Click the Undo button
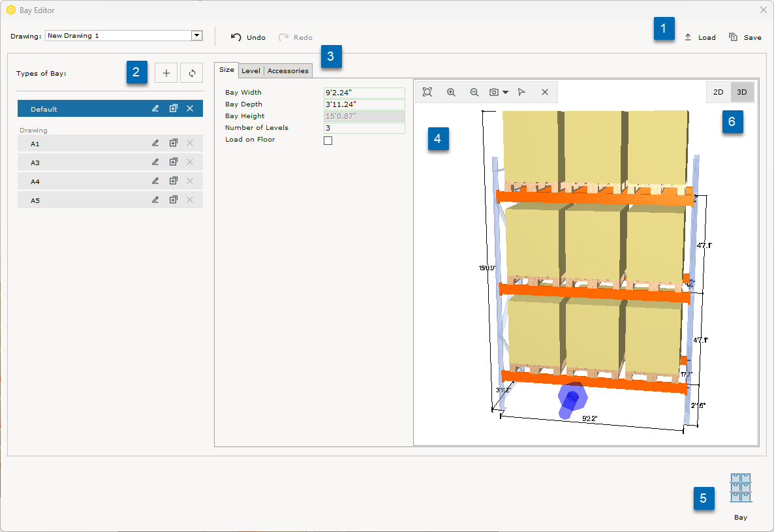 pyautogui.click(x=248, y=37)
